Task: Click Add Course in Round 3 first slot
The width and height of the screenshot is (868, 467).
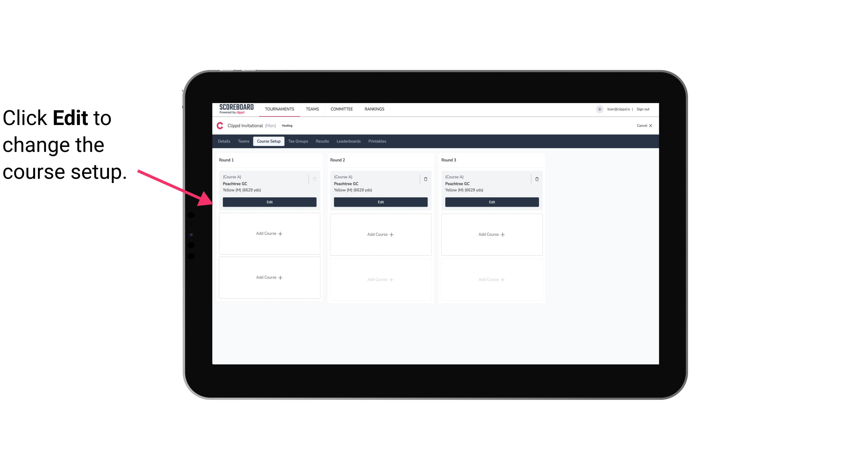Action: coord(492,234)
